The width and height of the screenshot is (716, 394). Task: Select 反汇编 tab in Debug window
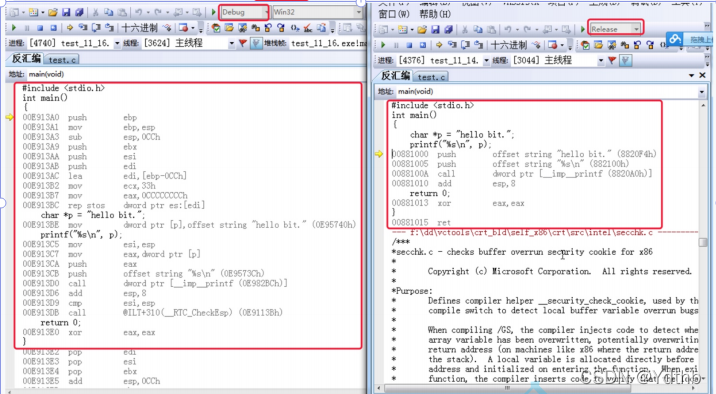(x=26, y=58)
